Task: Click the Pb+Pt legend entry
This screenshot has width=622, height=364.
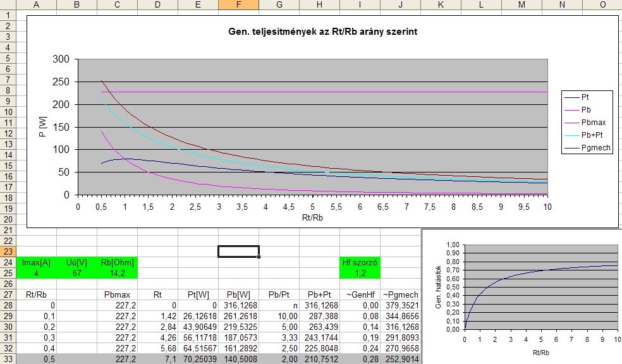Action: point(583,135)
